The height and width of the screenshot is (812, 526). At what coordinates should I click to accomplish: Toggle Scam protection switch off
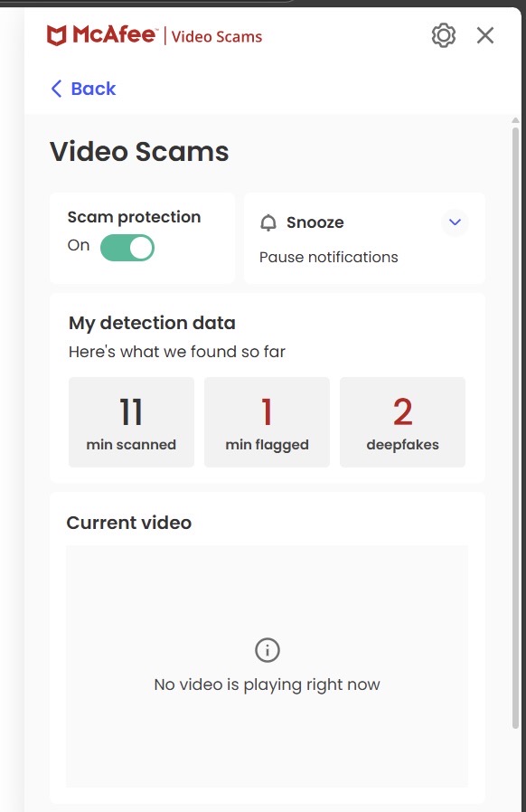tap(127, 248)
